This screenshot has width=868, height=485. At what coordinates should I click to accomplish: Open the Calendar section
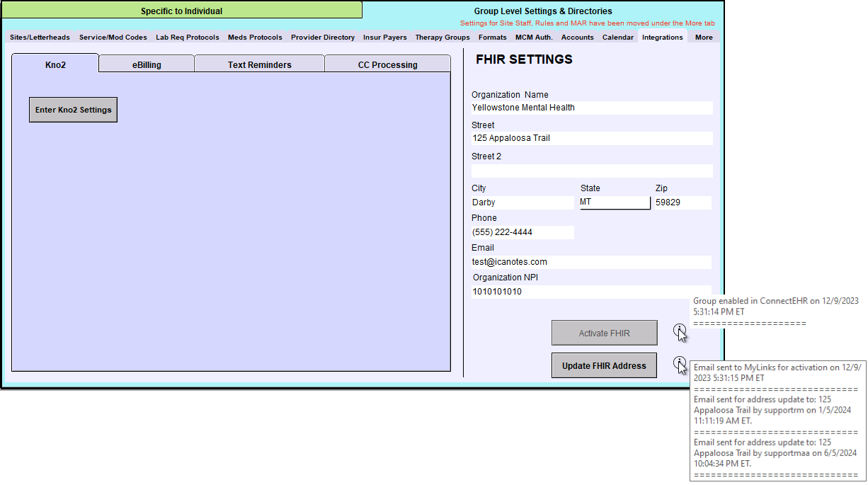point(617,37)
